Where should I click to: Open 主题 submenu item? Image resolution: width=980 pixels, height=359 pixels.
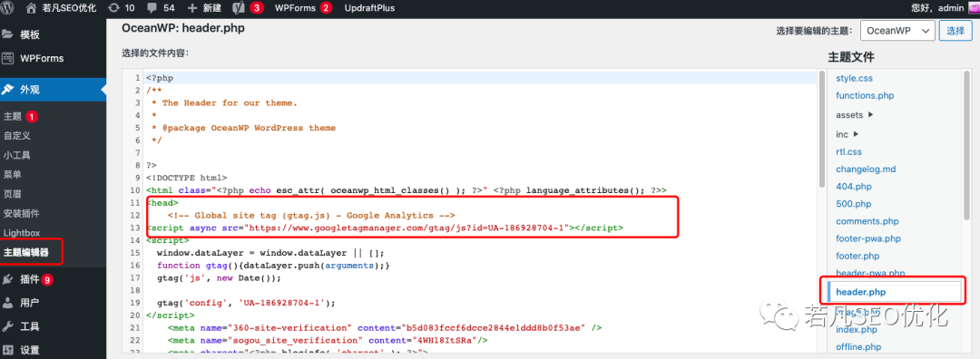pos(13,116)
